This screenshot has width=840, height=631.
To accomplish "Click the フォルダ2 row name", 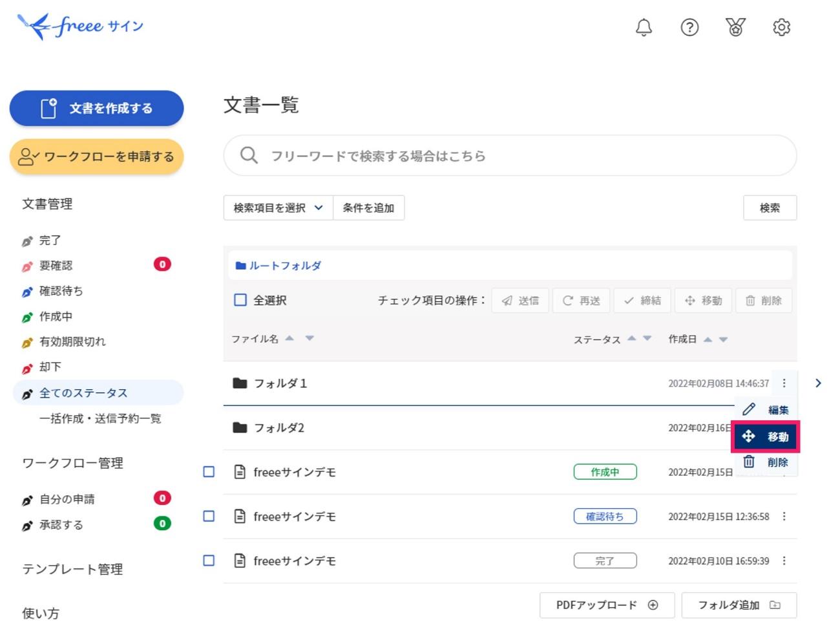I will point(278,428).
